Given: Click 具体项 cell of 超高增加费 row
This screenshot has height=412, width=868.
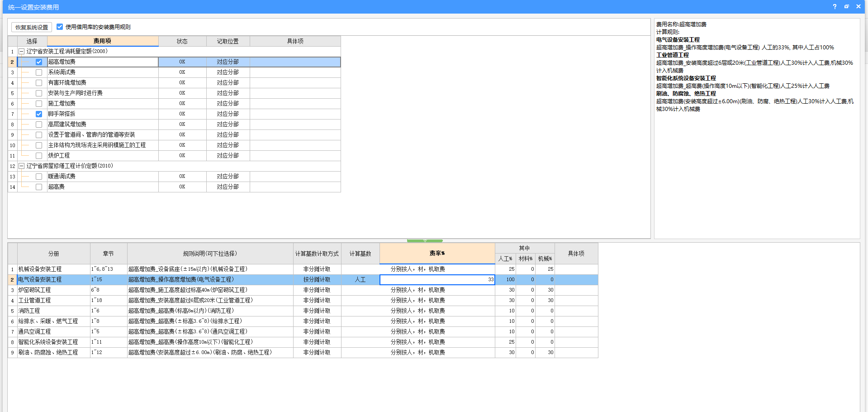Looking at the screenshot, I should pos(295,62).
